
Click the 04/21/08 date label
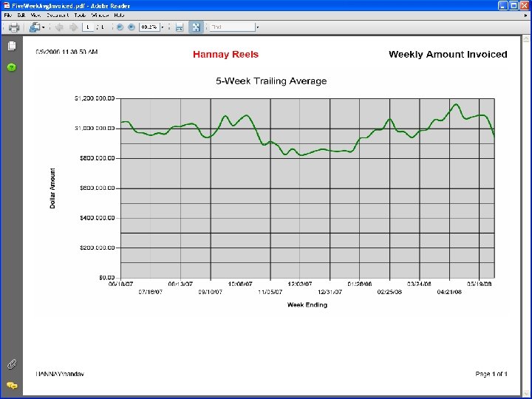449,292
